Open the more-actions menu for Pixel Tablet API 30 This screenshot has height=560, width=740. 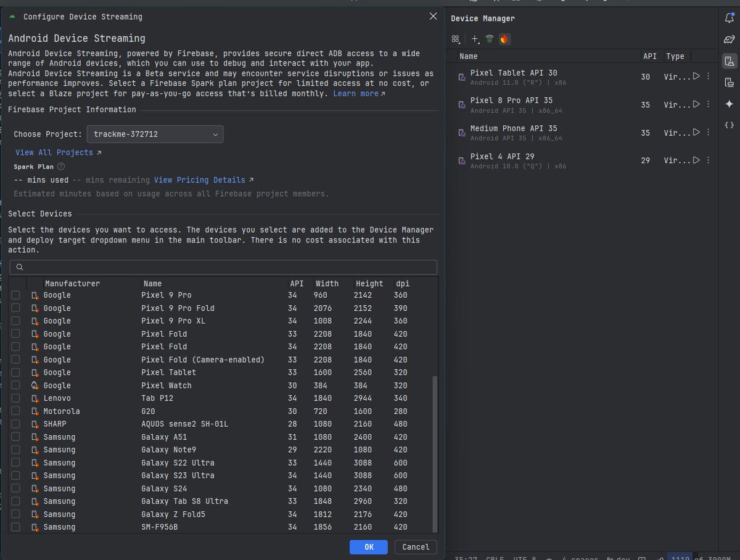tap(708, 76)
